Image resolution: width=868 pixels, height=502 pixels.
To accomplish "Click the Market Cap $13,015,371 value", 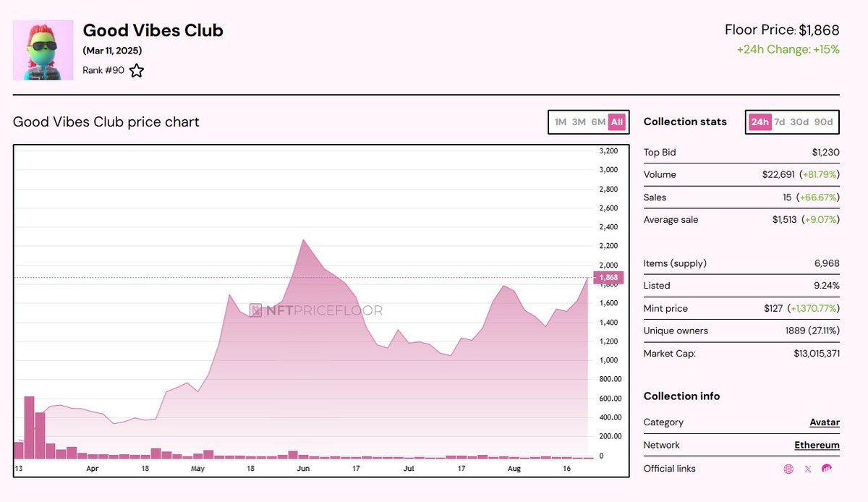I will (817, 354).
